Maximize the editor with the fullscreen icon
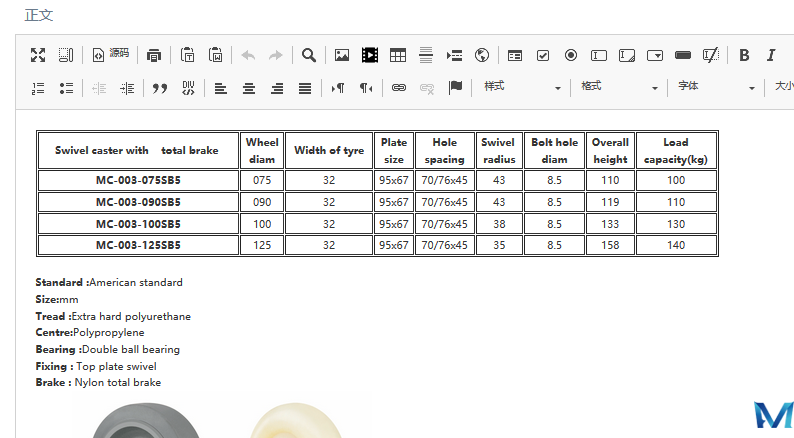Image resolution: width=794 pixels, height=438 pixels. [x=38, y=55]
